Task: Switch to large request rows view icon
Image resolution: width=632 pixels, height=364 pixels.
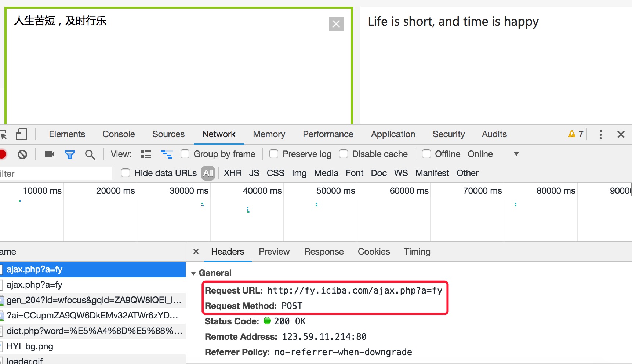Action: [x=146, y=154]
